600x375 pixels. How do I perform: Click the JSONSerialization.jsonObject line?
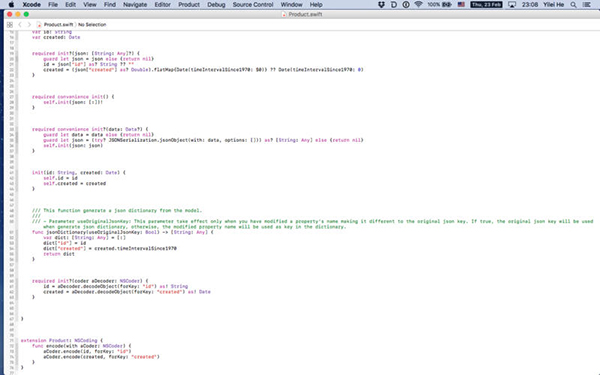click(203, 140)
